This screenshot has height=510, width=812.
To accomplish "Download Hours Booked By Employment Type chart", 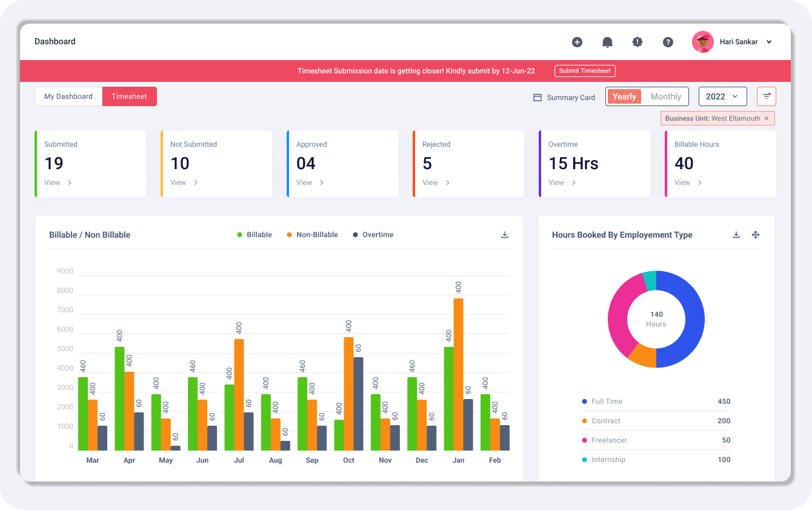I will [x=736, y=235].
